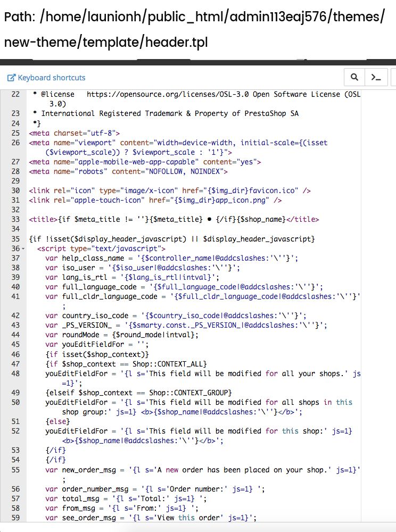396x532 pixels.
Task: Click the {/if} on line 54
Action: 56,460
